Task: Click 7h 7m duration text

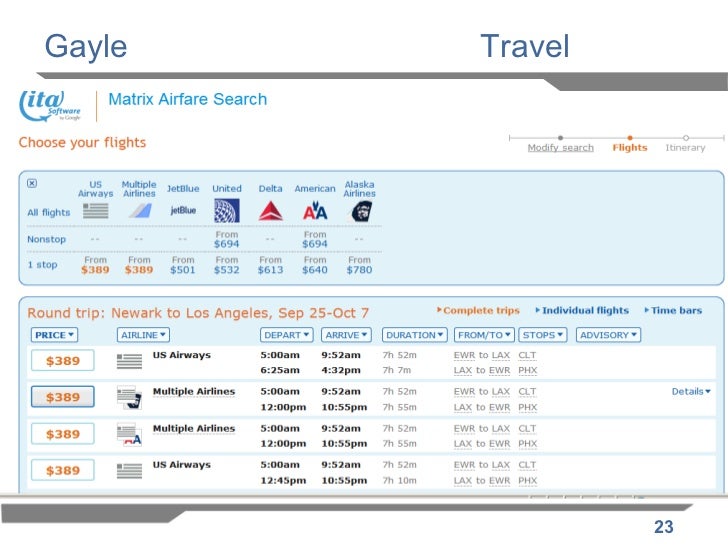Action: [x=397, y=370]
